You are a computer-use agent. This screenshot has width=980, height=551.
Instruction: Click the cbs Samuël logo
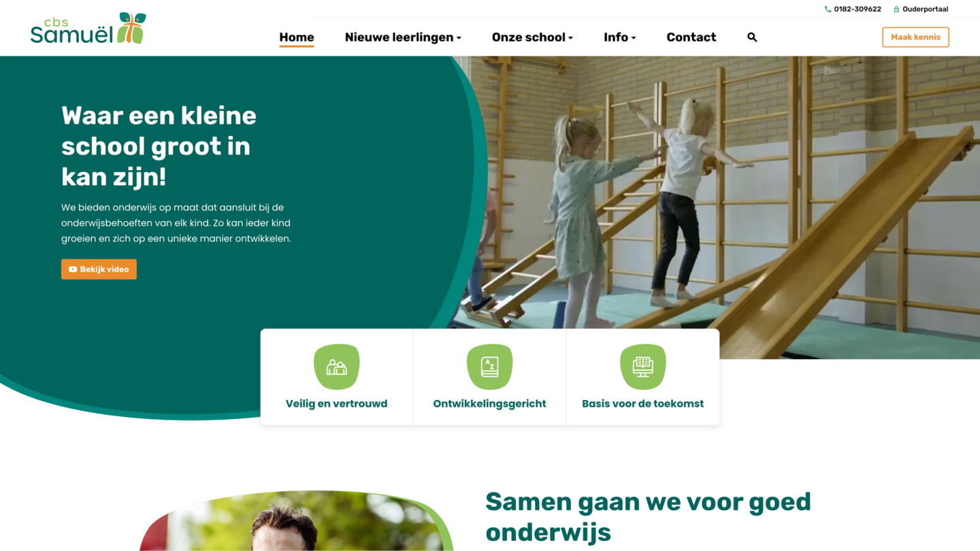click(88, 28)
